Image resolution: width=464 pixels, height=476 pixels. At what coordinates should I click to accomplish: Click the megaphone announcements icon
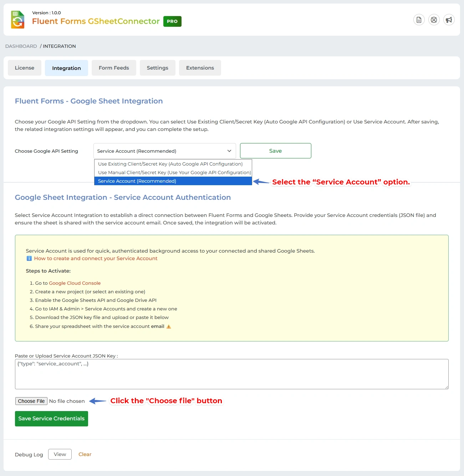pyautogui.click(x=449, y=20)
